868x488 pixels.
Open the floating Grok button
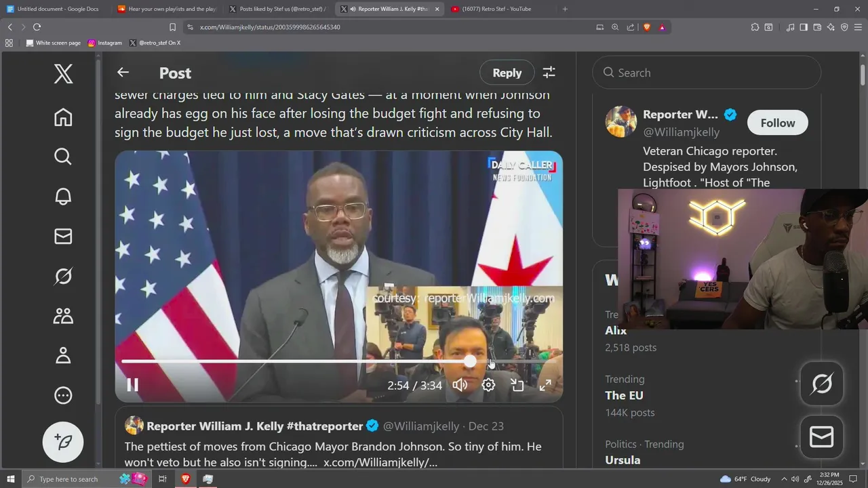pos(822,384)
